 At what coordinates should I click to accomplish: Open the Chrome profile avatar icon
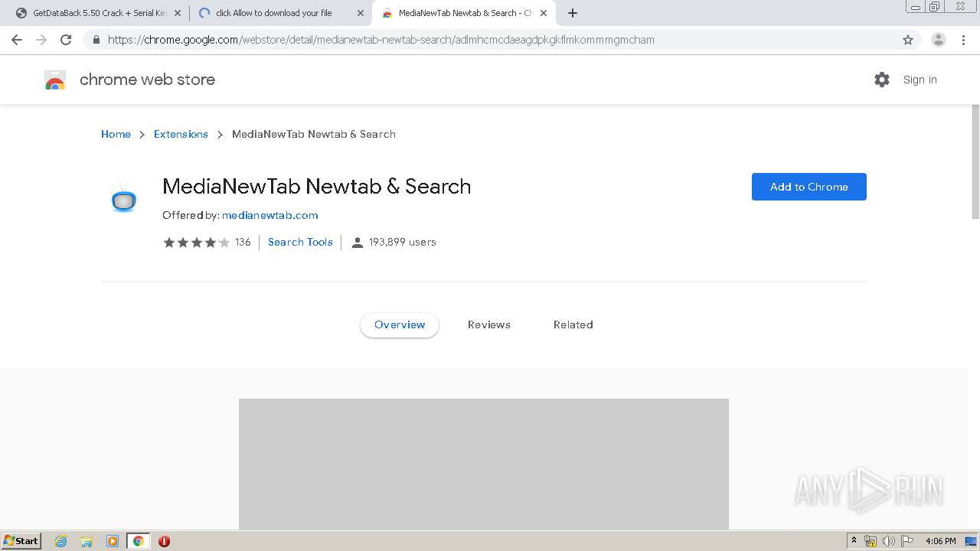(938, 40)
